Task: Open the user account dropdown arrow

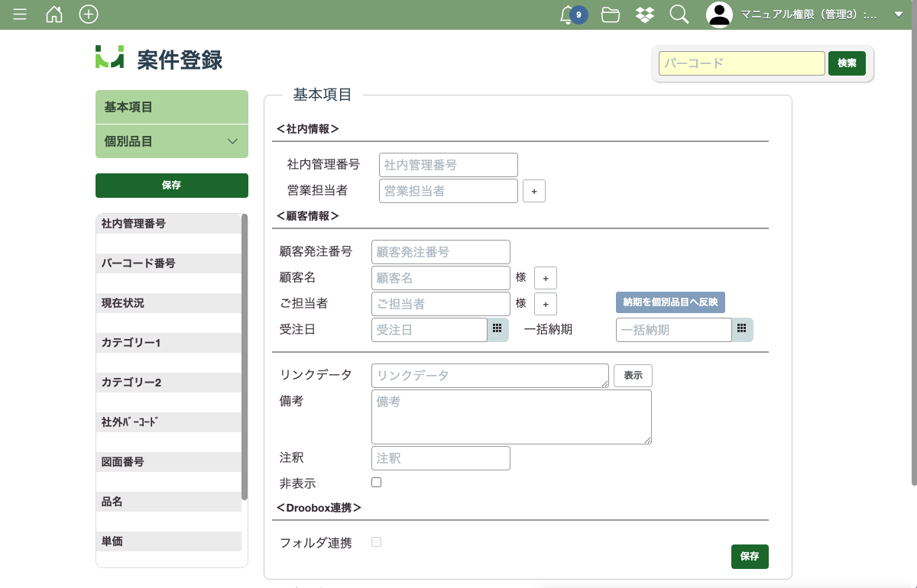Action: point(898,15)
